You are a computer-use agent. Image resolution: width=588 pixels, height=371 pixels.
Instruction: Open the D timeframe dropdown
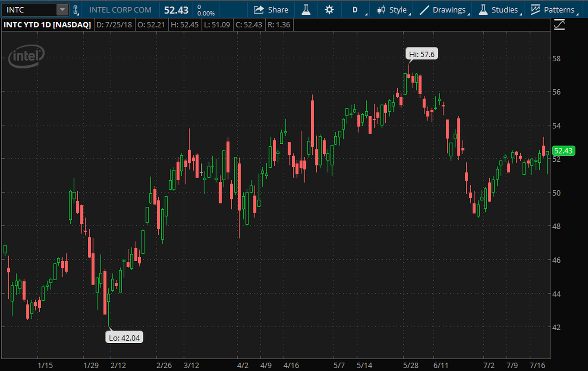[x=356, y=10]
